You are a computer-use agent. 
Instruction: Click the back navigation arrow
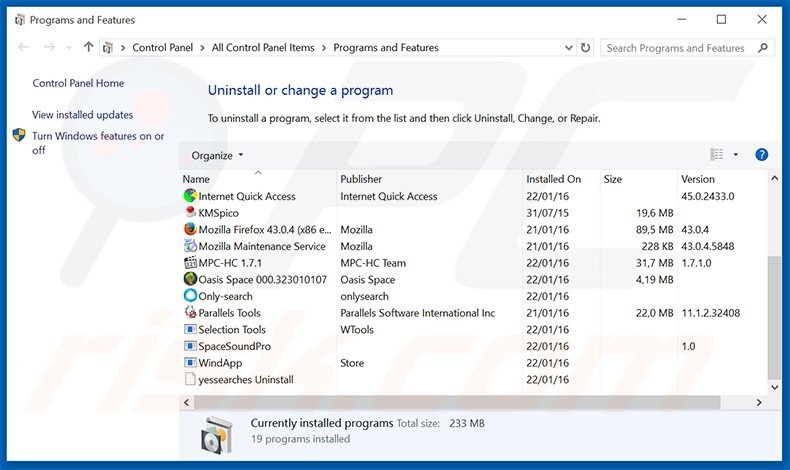pyautogui.click(x=23, y=47)
